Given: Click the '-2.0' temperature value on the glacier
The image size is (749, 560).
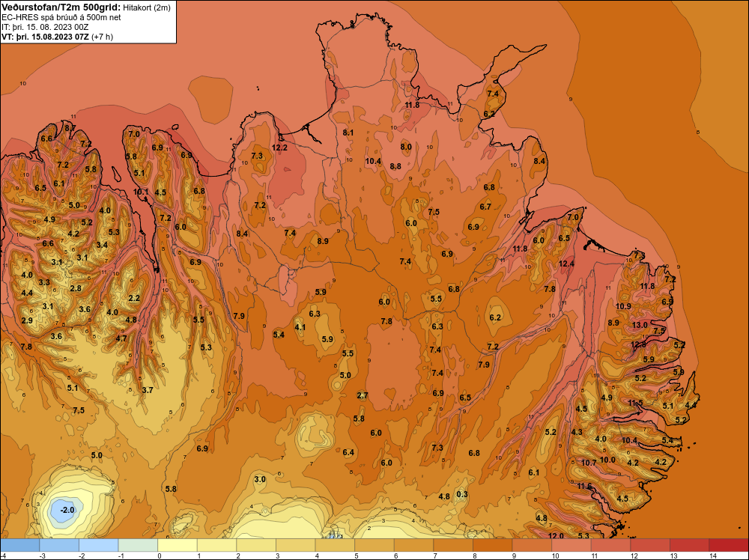Looking at the screenshot, I should click(x=67, y=510).
